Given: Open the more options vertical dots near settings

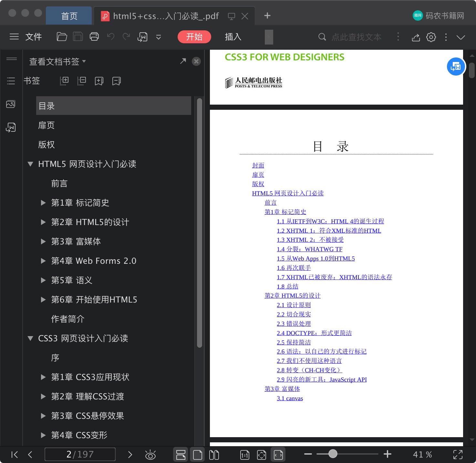Looking at the screenshot, I should tap(446, 37).
